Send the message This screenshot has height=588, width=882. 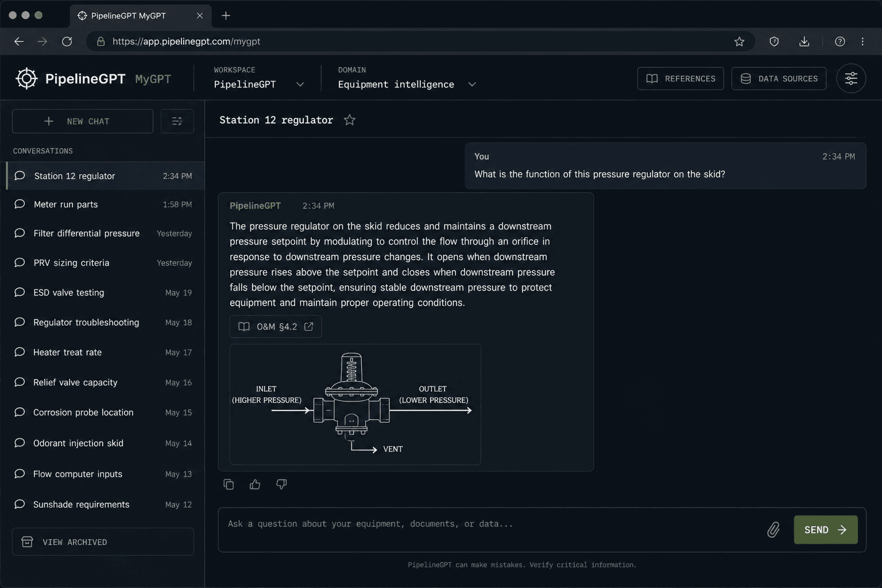point(826,529)
